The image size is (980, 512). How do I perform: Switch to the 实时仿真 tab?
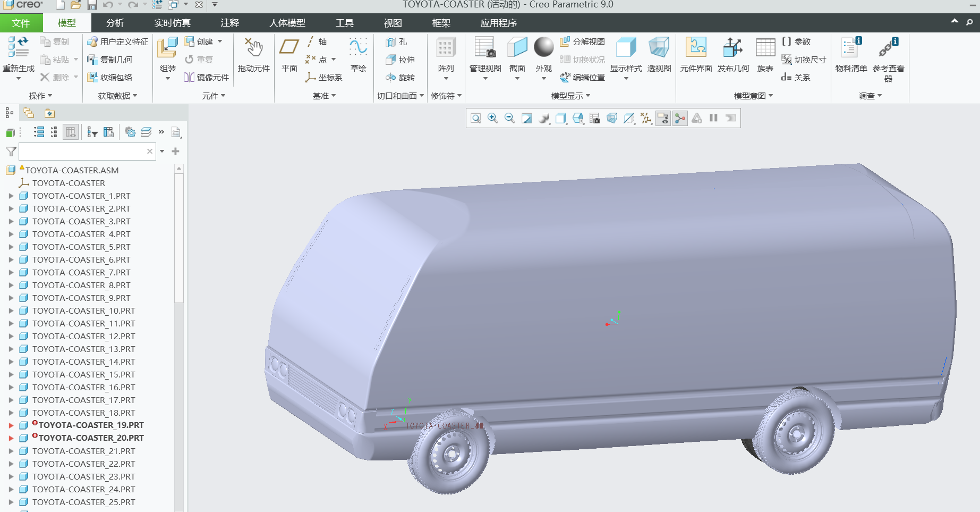coord(173,23)
